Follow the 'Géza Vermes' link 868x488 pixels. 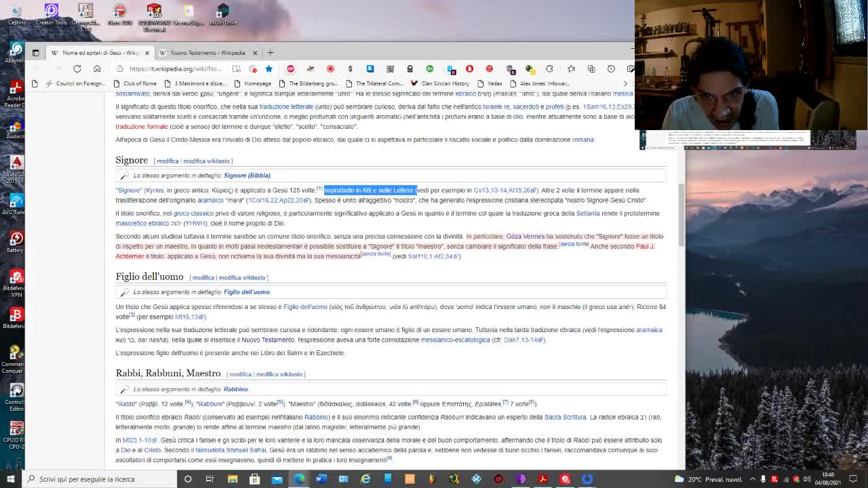(525, 237)
